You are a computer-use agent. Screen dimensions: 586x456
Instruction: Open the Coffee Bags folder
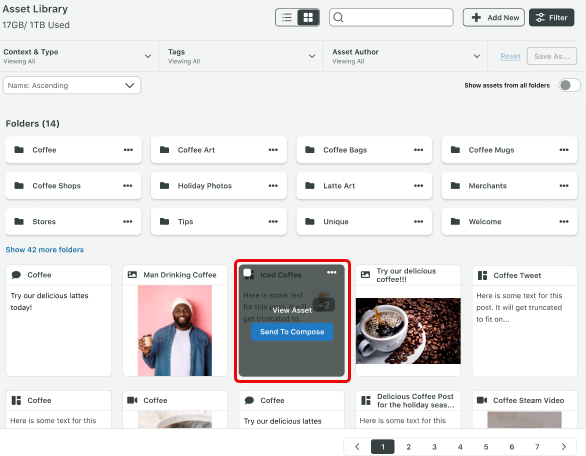point(364,150)
